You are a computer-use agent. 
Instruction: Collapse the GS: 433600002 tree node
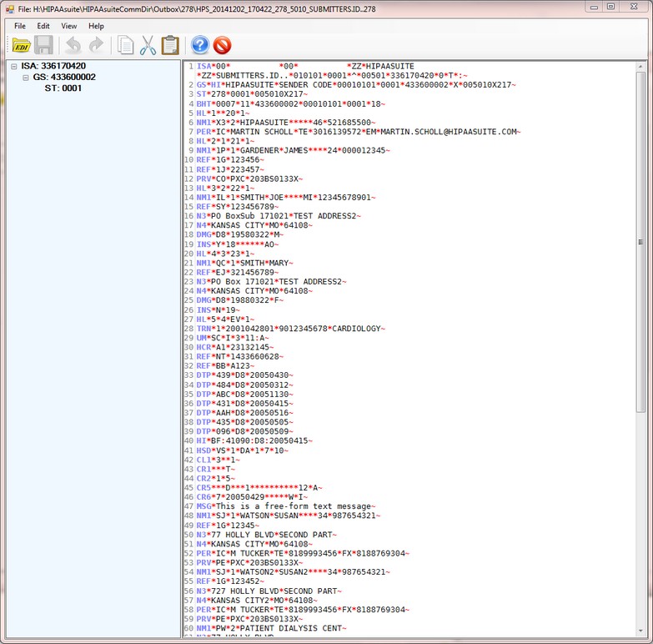click(27, 78)
